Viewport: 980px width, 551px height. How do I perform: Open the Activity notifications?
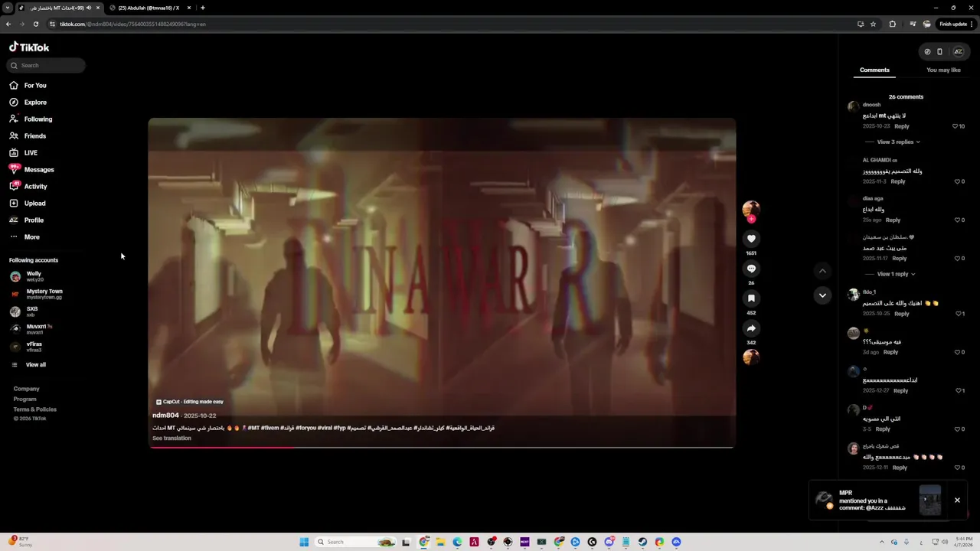coord(28,187)
